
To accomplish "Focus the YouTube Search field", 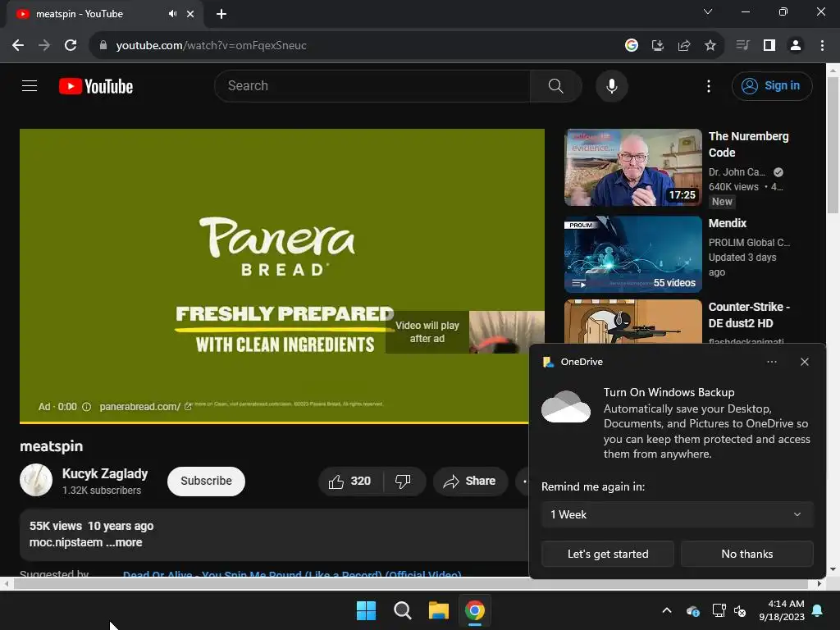I will point(372,85).
